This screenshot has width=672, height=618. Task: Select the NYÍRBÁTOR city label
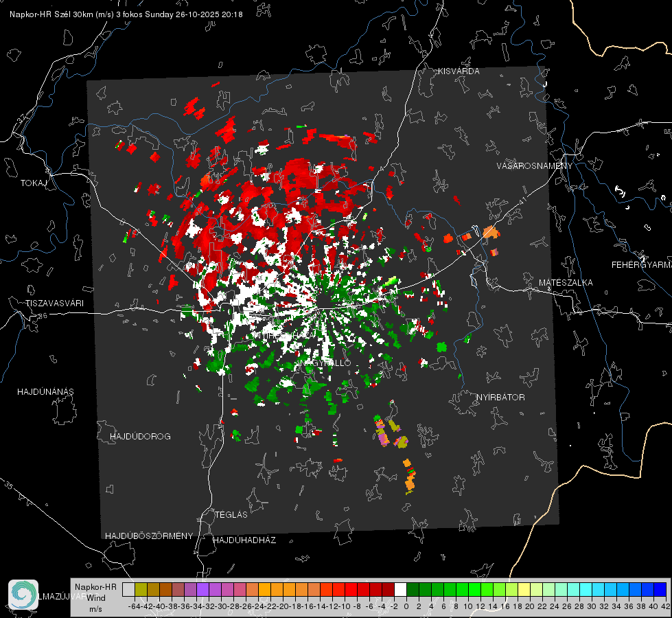pyautogui.click(x=500, y=397)
